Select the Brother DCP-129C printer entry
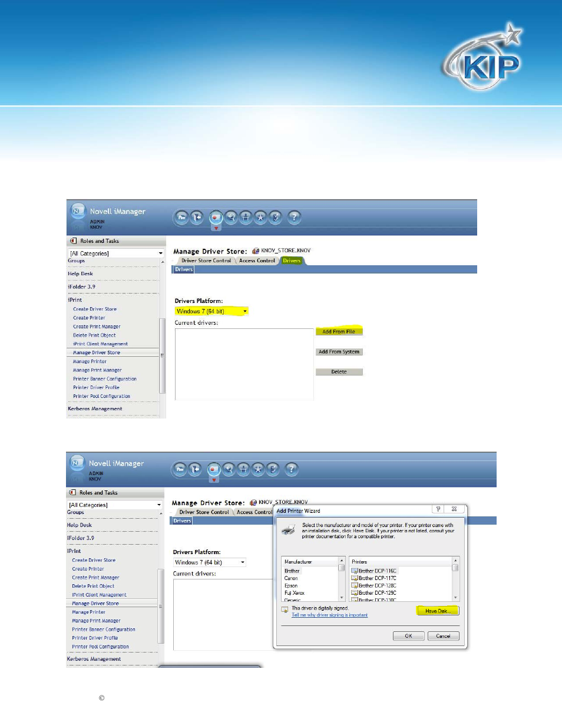The image size is (562, 728). pos(374,593)
